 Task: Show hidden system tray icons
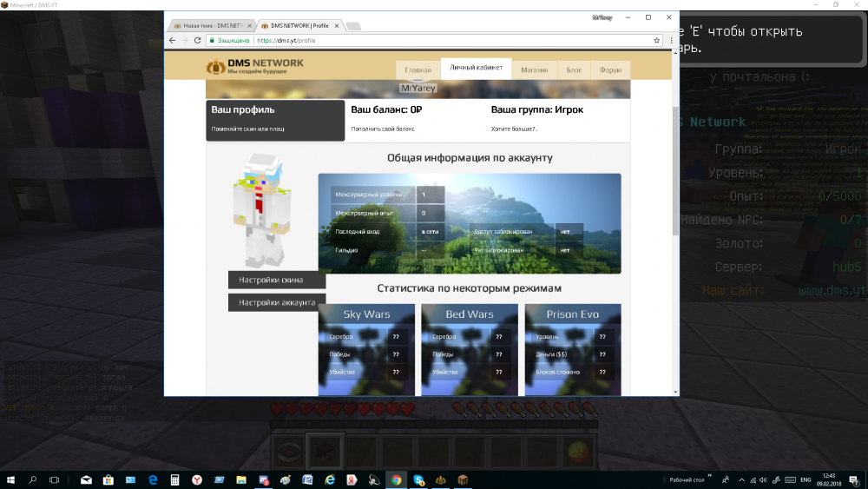(742, 479)
